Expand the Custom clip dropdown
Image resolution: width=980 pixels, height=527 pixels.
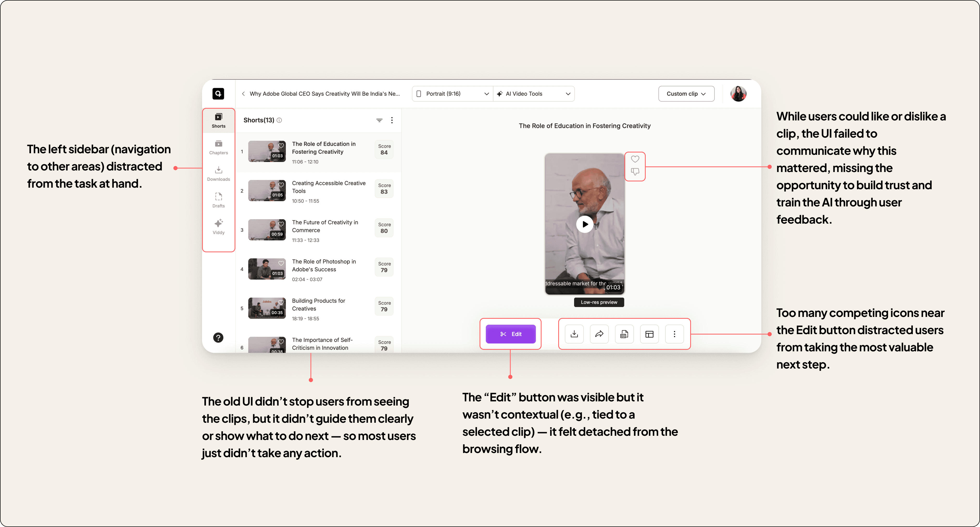pos(686,94)
